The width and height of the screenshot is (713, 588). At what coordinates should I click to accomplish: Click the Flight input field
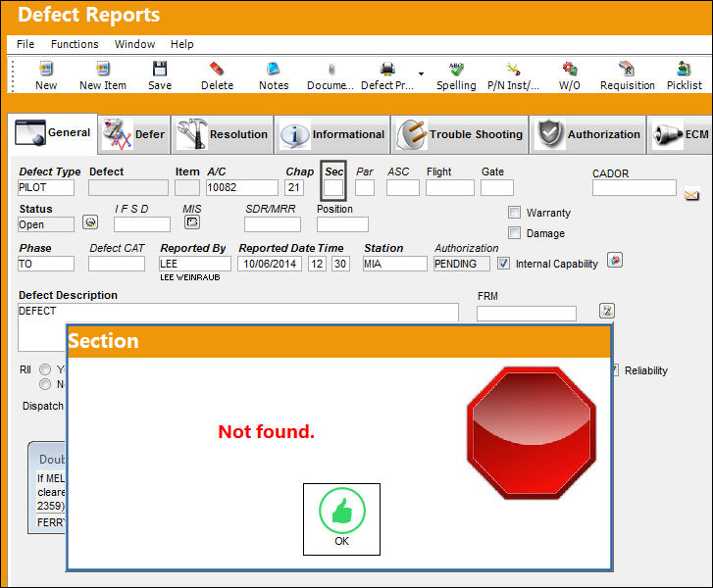click(x=450, y=187)
